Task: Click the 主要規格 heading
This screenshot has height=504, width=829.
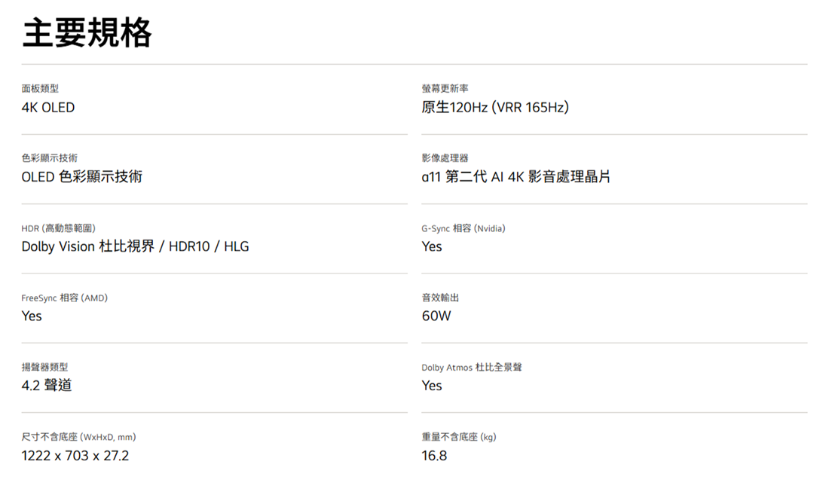Action: click(x=87, y=33)
